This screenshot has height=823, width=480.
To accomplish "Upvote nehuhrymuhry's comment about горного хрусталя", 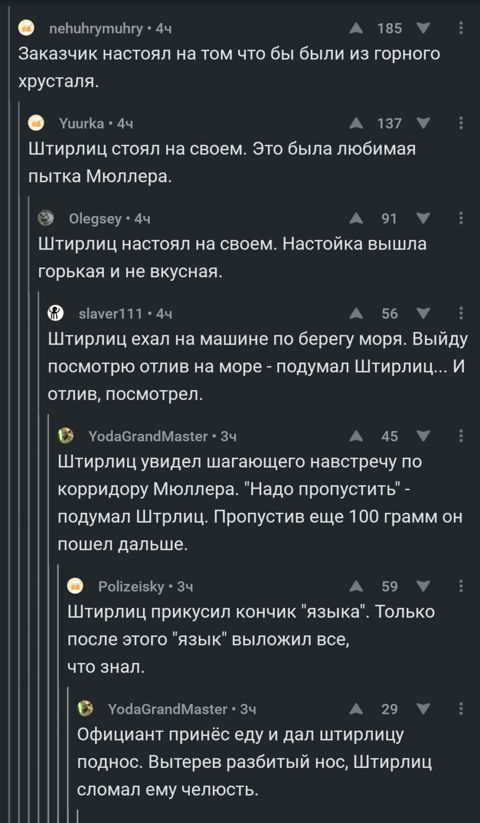I will [x=356, y=28].
